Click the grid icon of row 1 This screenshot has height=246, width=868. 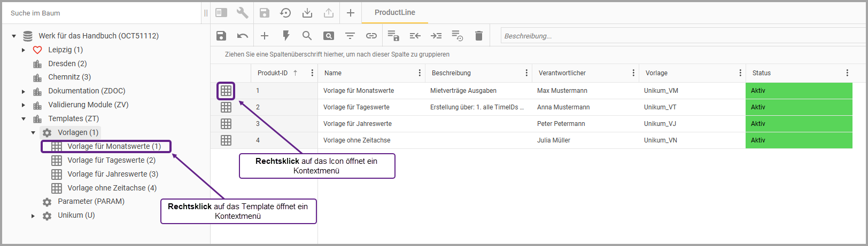(x=226, y=91)
